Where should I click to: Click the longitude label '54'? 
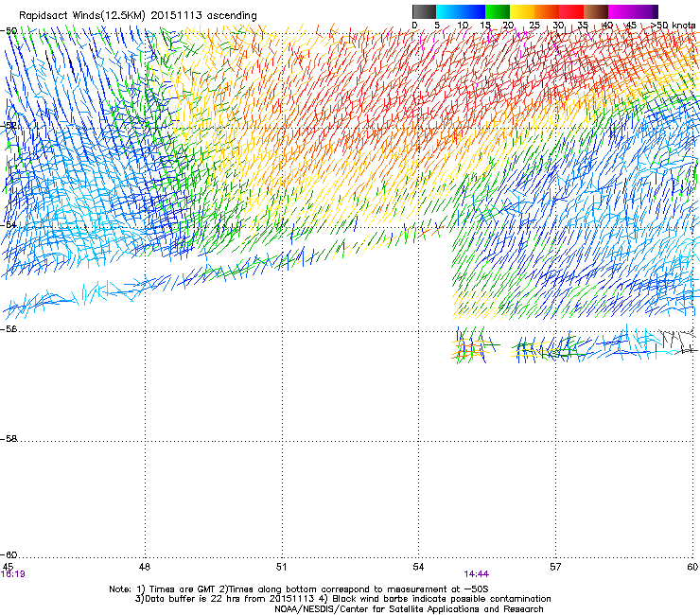point(418,567)
